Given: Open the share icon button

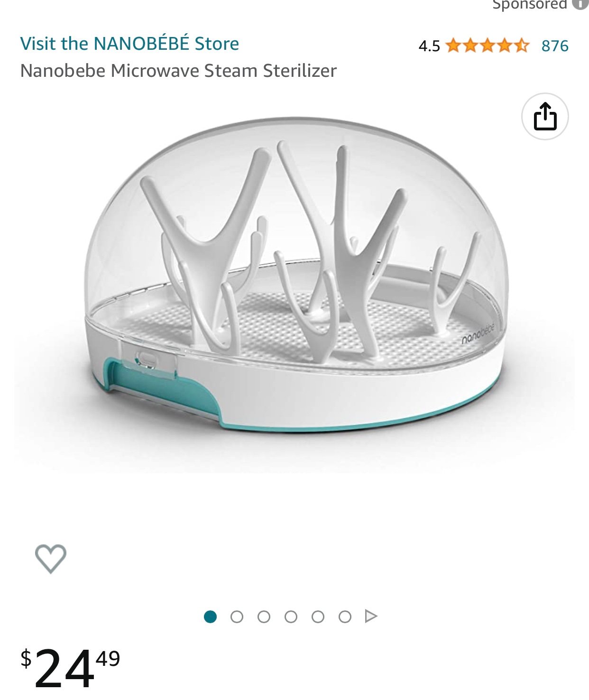Looking at the screenshot, I should point(545,116).
